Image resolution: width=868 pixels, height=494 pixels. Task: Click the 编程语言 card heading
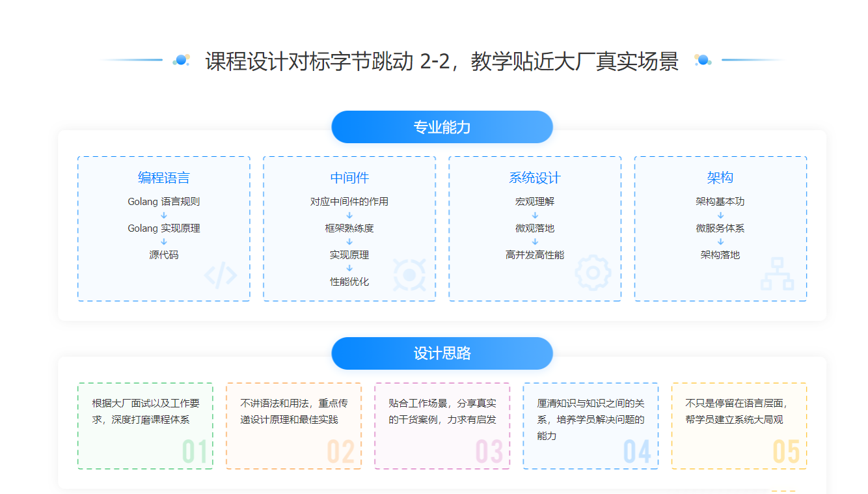click(163, 178)
